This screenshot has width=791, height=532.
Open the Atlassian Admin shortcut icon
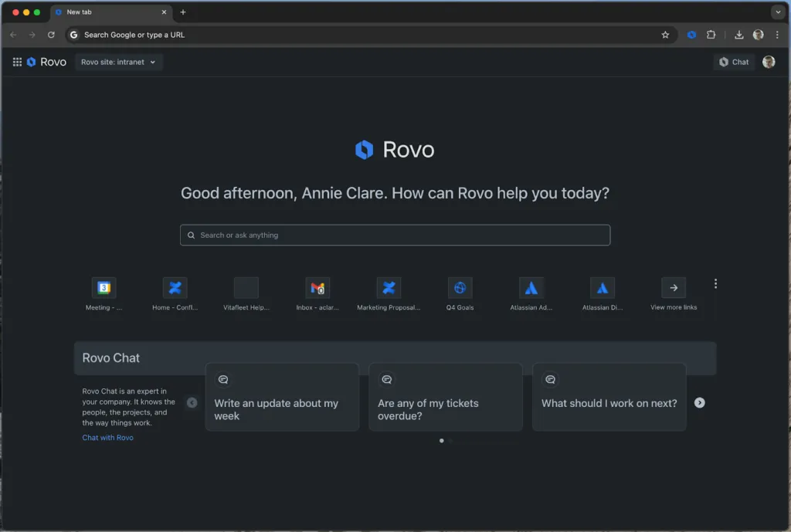(531, 288)
